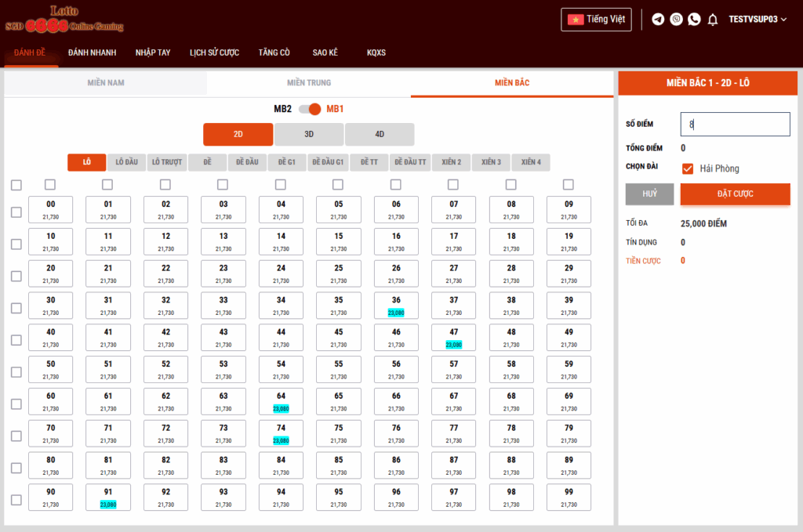Open the LỊCH SỬ CƯỢC menu

click(214, 52)
